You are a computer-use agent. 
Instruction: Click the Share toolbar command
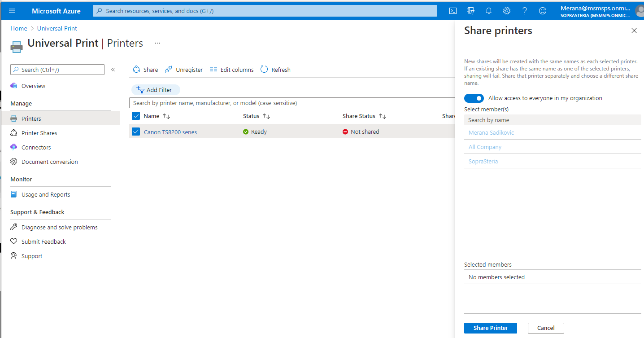pos(145,70)
